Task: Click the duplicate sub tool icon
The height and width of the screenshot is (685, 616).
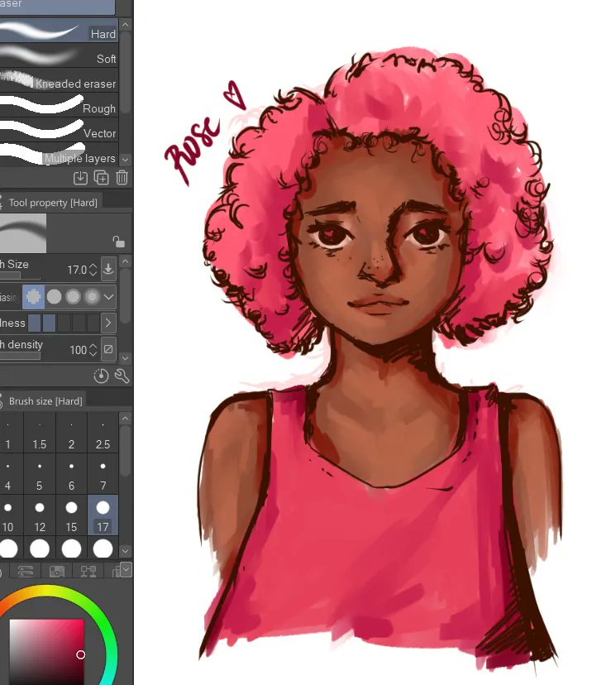Action: coord(101,178)
